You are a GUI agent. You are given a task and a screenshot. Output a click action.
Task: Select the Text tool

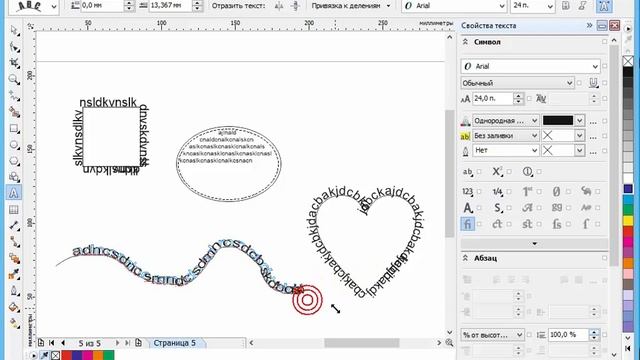[x=14, y=193]
